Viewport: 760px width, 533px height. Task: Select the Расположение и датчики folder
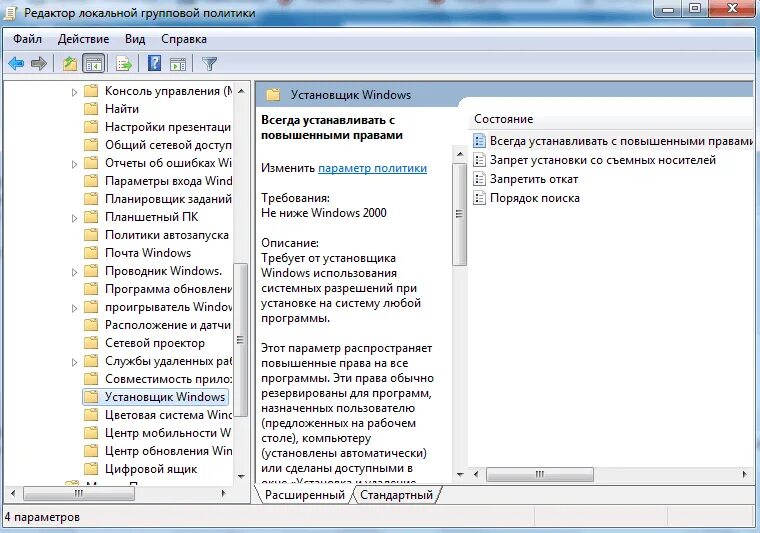tap(168, 325)
